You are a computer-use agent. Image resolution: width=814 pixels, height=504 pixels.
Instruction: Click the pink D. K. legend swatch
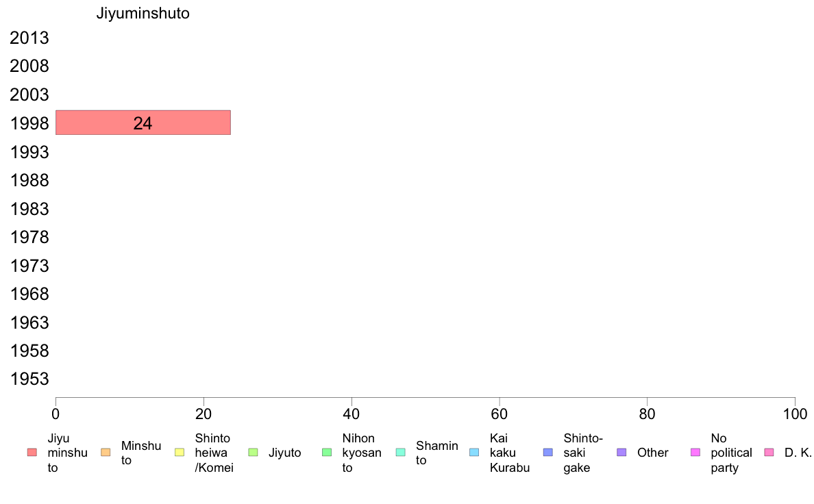click(769, 453)
